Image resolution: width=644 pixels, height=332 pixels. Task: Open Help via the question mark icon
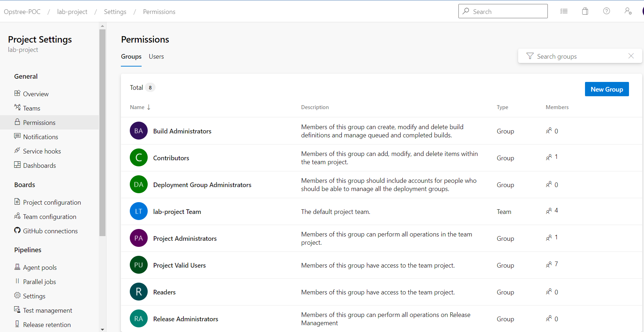click(x=606, y=11)
